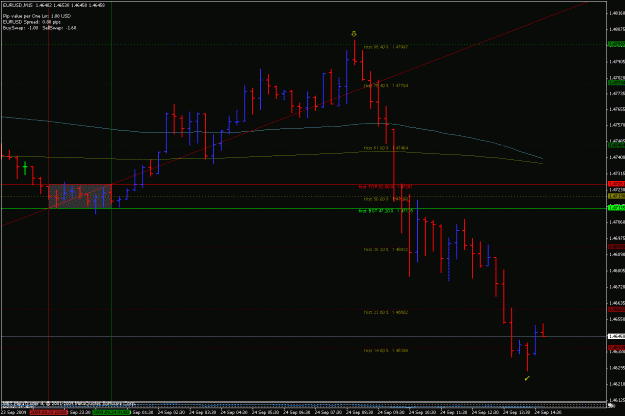Viewport: 625px width, 416px height.
Task: Select the yellow check mark below the low
Action: 527,378
